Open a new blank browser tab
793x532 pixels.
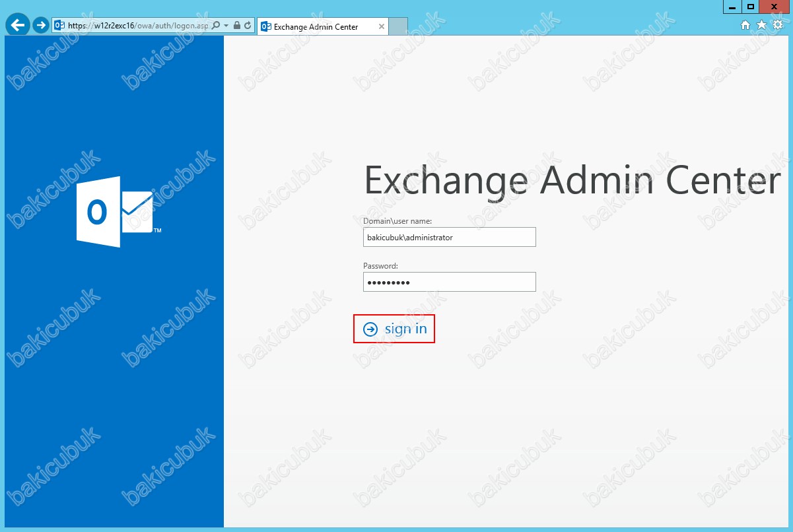[x=398, y=26]
